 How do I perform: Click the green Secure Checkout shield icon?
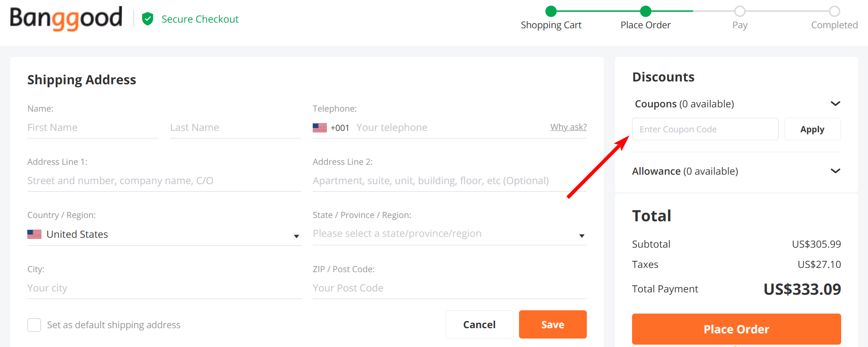point(148,19)
